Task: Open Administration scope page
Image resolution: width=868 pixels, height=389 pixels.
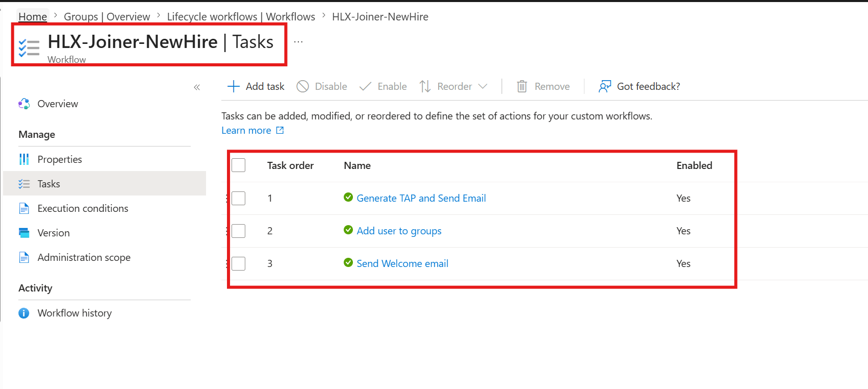Action: (x=84, y=257)
